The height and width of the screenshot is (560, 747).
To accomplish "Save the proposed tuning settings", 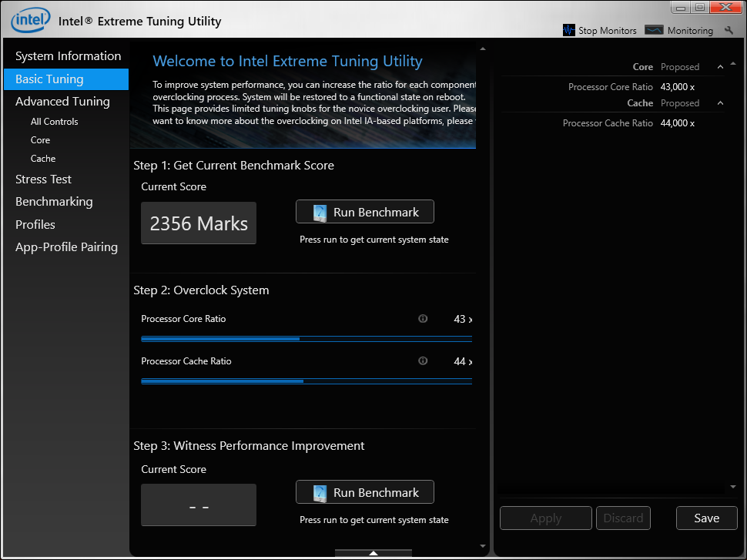I will (706, 518).
